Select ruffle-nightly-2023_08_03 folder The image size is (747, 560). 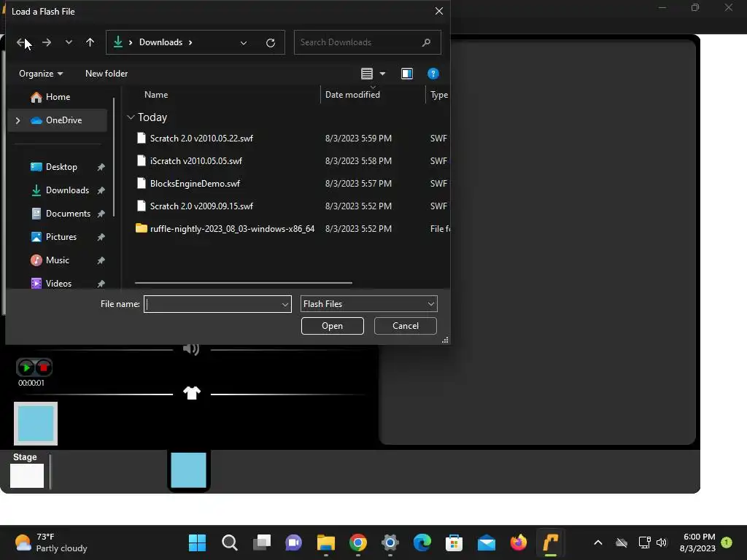(231, 229)
